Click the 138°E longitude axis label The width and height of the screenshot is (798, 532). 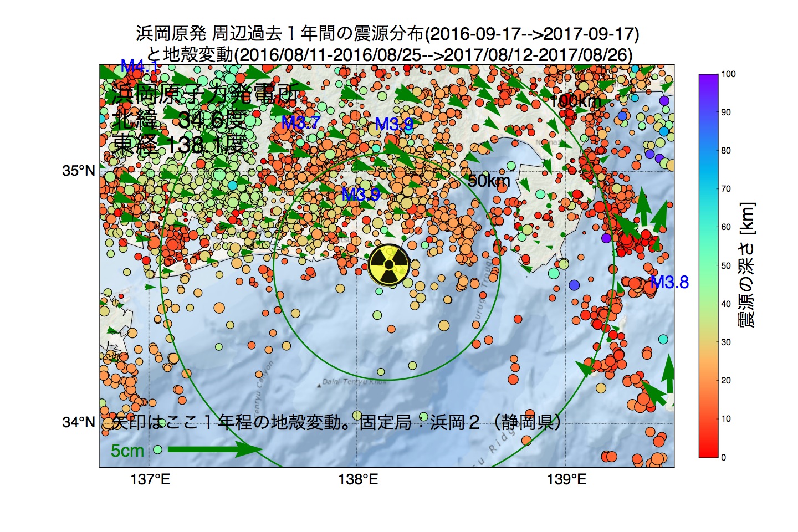[358, 479]
